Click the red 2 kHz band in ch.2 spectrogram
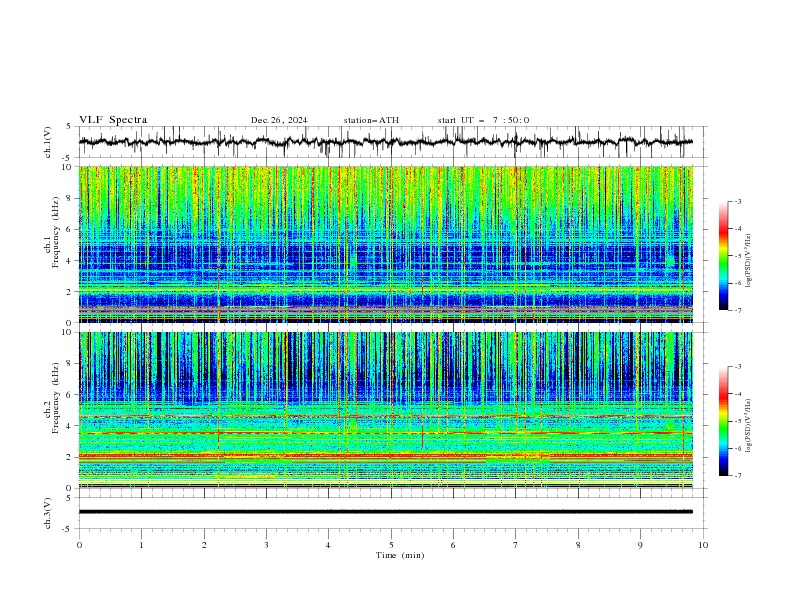The width and height of the screenshot is (792, 612). pyautogui.click(x=386, y=455)
